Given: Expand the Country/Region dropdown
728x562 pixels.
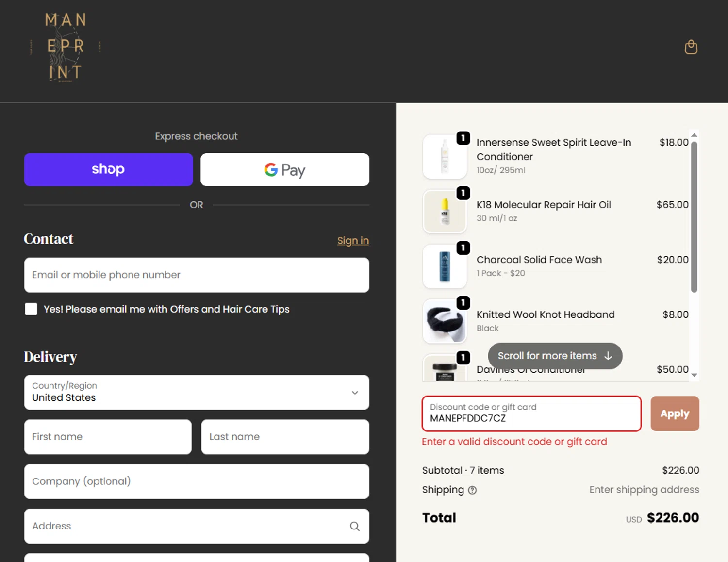Looking at the screenshot, I should tap(197, 392).
